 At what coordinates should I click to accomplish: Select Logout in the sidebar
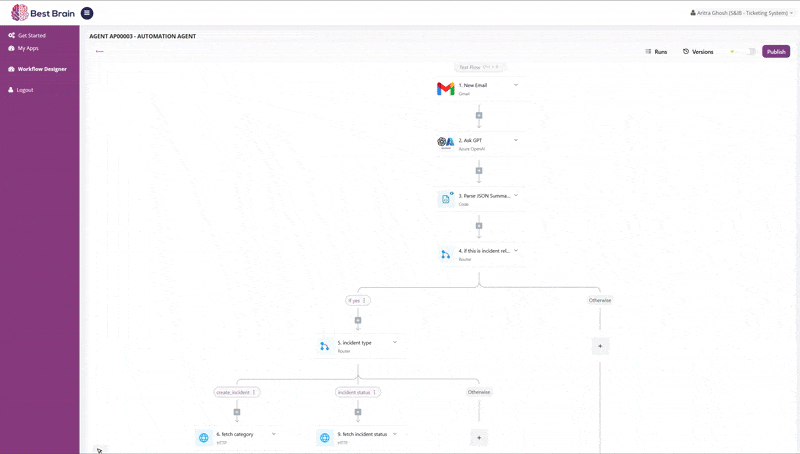tap(20, 90)
